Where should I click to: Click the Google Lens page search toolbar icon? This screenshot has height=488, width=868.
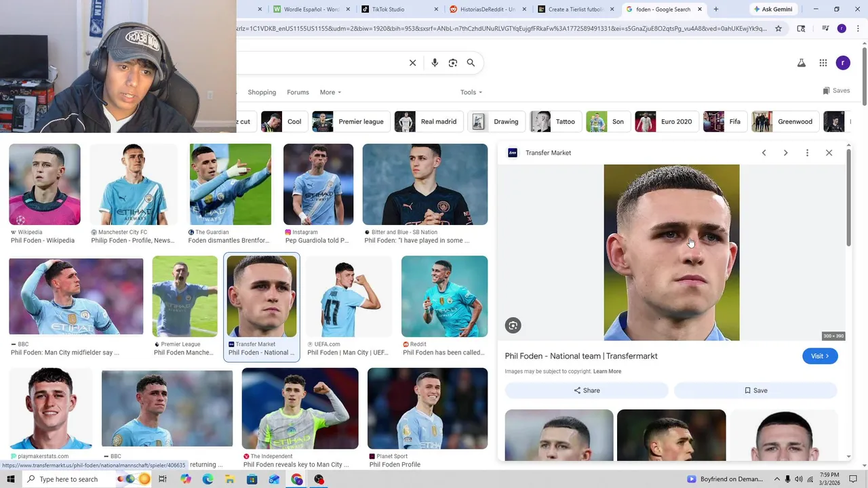pyautogui.click(x=801, y=28)
